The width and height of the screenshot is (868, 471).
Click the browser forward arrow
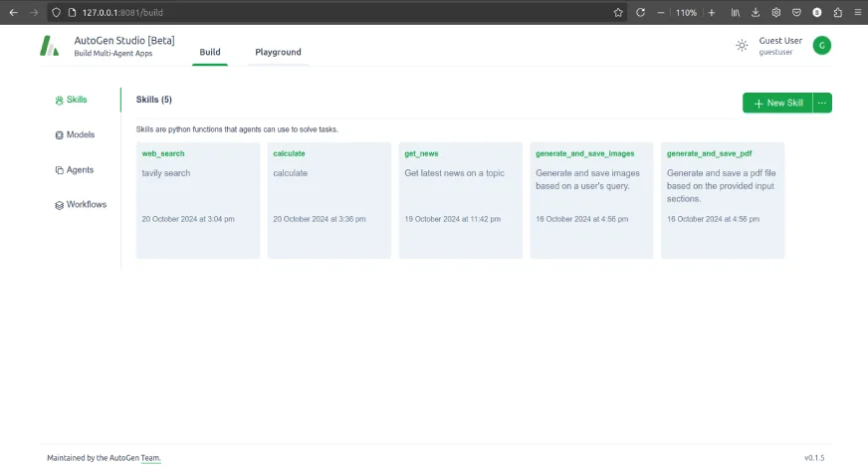click(x=34, y=12)
